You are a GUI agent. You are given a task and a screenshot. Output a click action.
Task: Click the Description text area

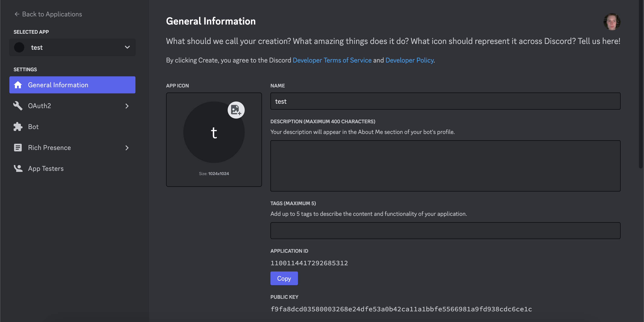coord(445,166)
